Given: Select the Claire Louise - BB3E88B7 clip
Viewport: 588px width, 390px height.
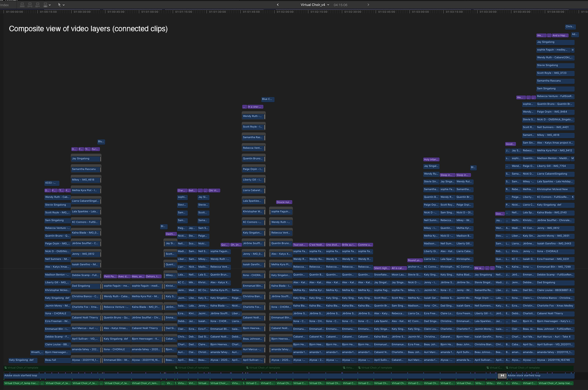Looking at the screenshot, I should point(555,290).
